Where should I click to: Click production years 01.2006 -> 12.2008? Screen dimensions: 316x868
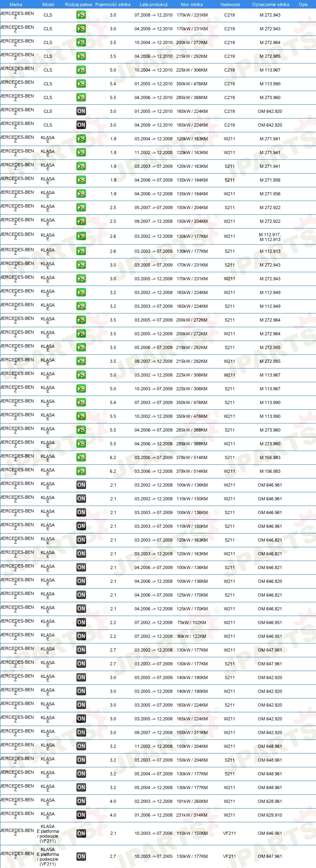click(154, 815)
